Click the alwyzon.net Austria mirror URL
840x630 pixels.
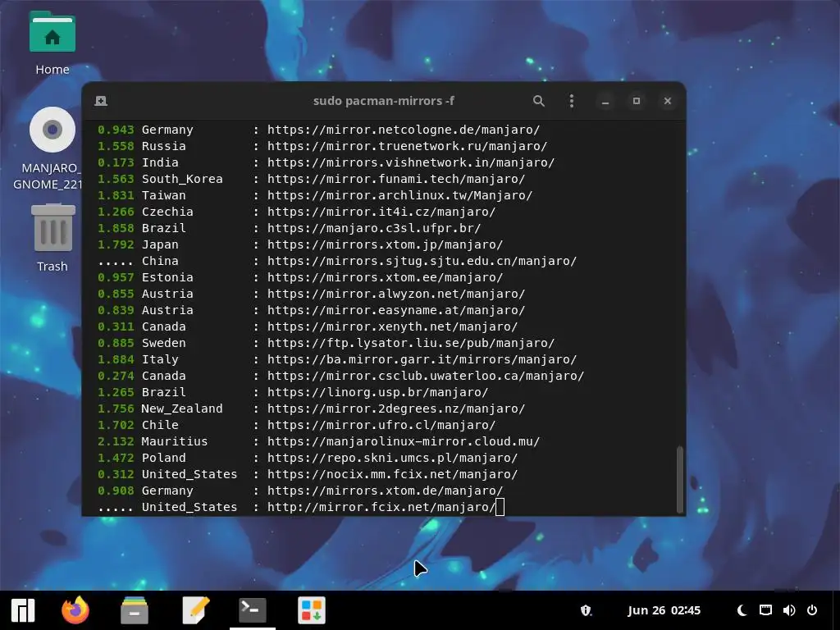tap(396, 294)
